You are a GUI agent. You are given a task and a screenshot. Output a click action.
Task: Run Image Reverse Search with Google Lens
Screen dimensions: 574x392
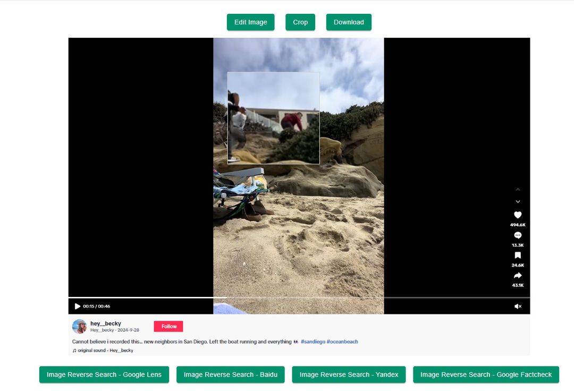click(x=104, y=374)
